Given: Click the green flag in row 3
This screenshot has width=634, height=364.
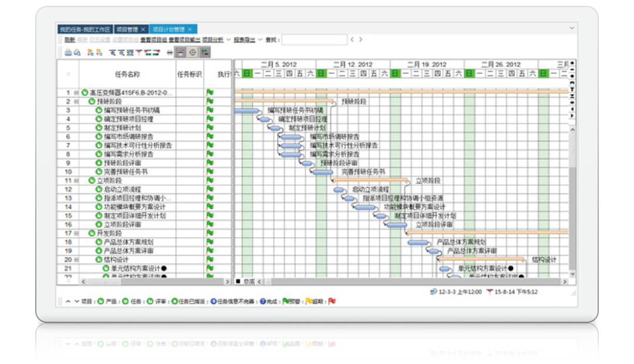Looking at the screenshot, I should [x=210, y=110].
